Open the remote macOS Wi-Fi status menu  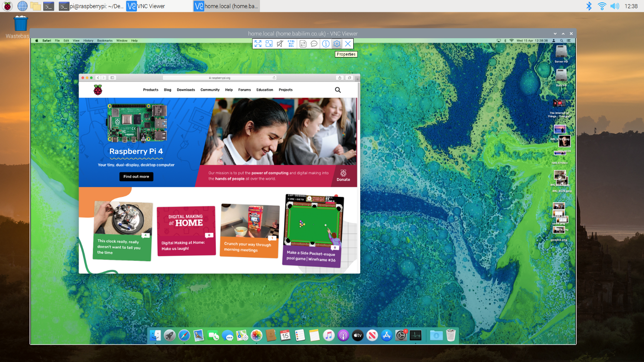(512, 40)
